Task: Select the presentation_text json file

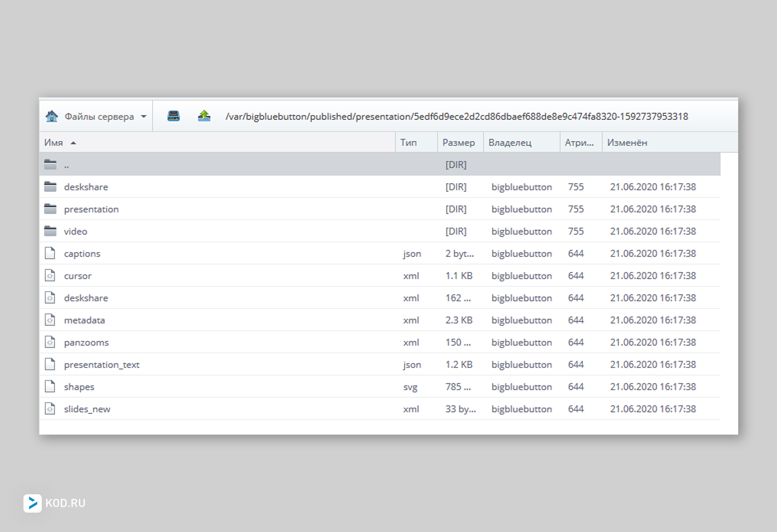Action: pyautogui.click(x=101, y=365)
